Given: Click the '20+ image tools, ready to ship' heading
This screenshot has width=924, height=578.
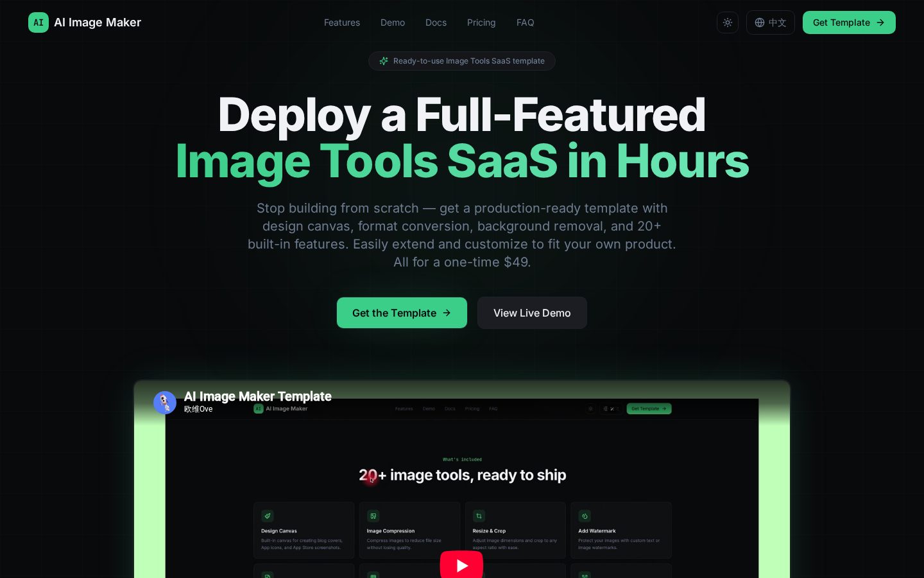Looking at the screenshot, I should point(462,475).
